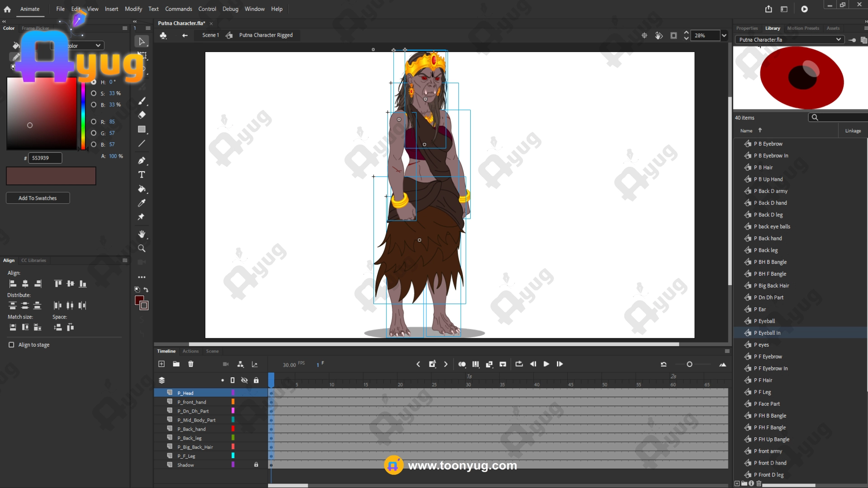Enable the Align to stage checkbox
The width and height of the screenshot is (868, 488).
(x=11, y=345)
